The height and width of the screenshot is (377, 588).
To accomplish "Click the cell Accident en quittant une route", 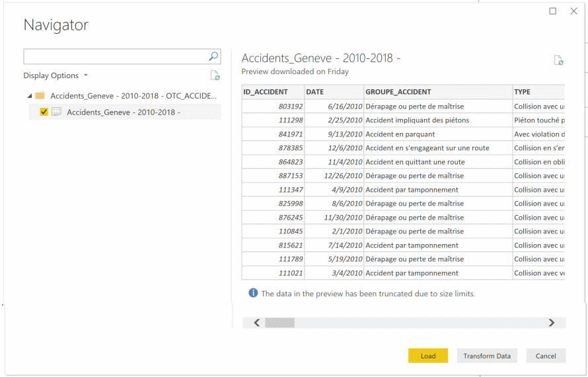I will click(x=438, y=162).
